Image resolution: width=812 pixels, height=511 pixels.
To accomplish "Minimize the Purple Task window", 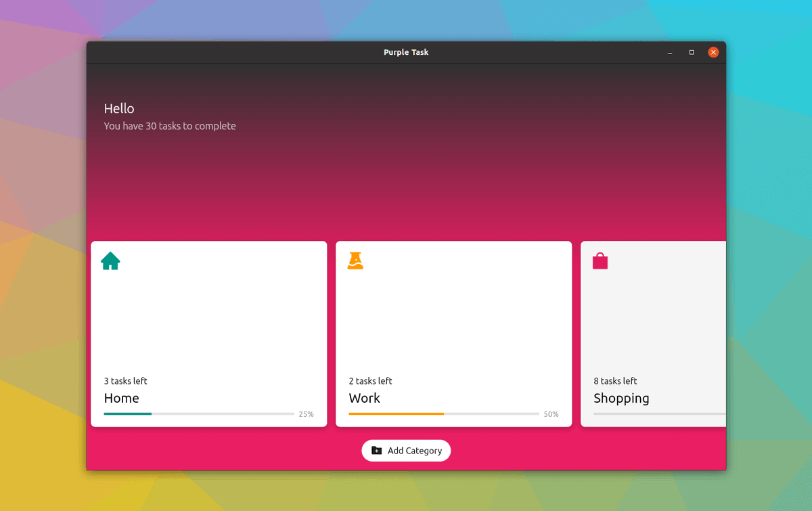I will (x=670, y=52).
